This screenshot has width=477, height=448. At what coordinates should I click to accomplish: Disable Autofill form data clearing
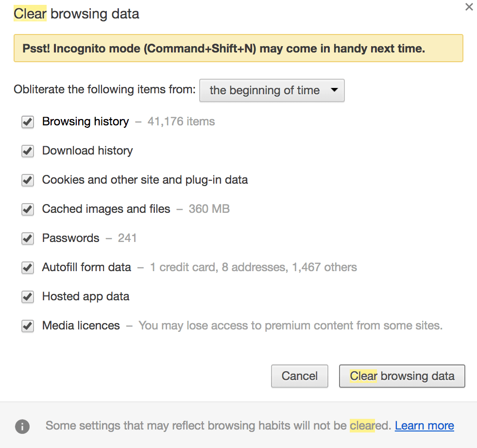click(28, 268)
